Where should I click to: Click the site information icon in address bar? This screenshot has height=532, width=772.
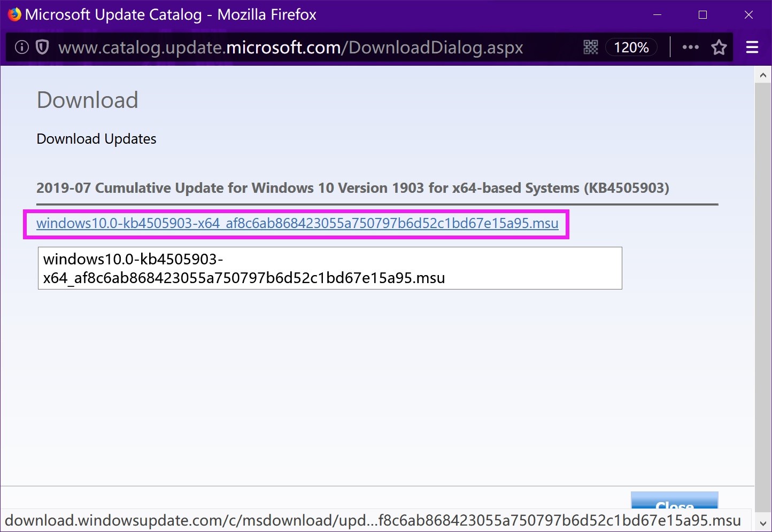point(22,48)
